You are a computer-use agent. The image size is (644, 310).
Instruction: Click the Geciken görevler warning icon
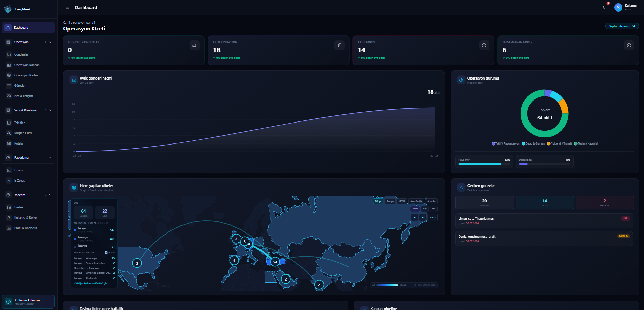461,187
